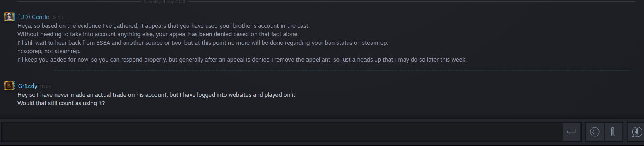This screenshot has width=644, height=146.
Task: Click the 10:04 message timestamp
Action: coord(45,86)
